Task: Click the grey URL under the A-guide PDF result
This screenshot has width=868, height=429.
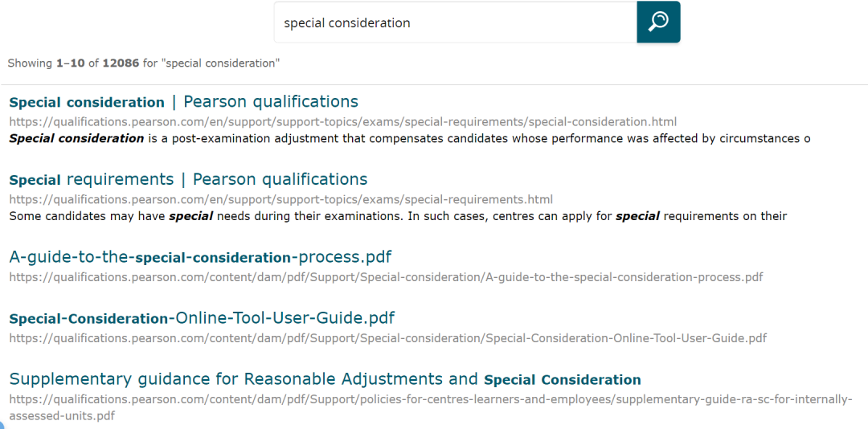Action: coord(386,277)
